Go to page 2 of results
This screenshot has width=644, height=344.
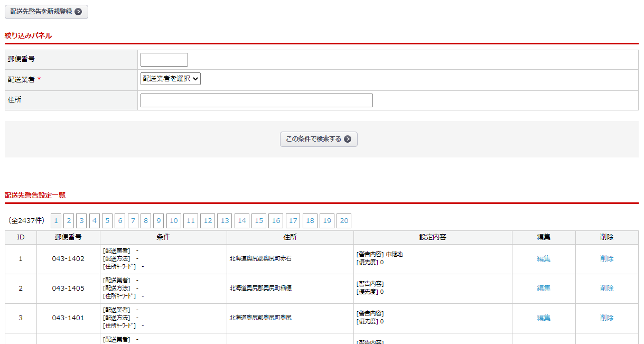click(69, 221)
